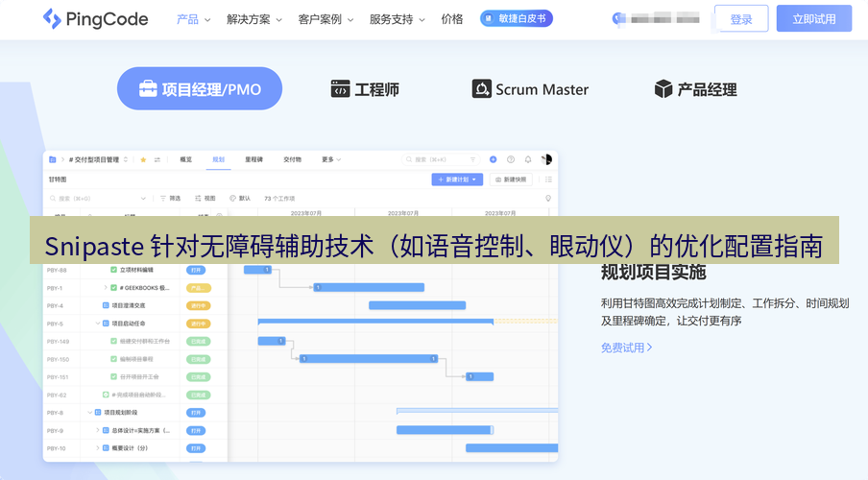The image size is (868, 480).
Task: Expand the 总体设计=实施方案 row
Action: tap(97, 430)
